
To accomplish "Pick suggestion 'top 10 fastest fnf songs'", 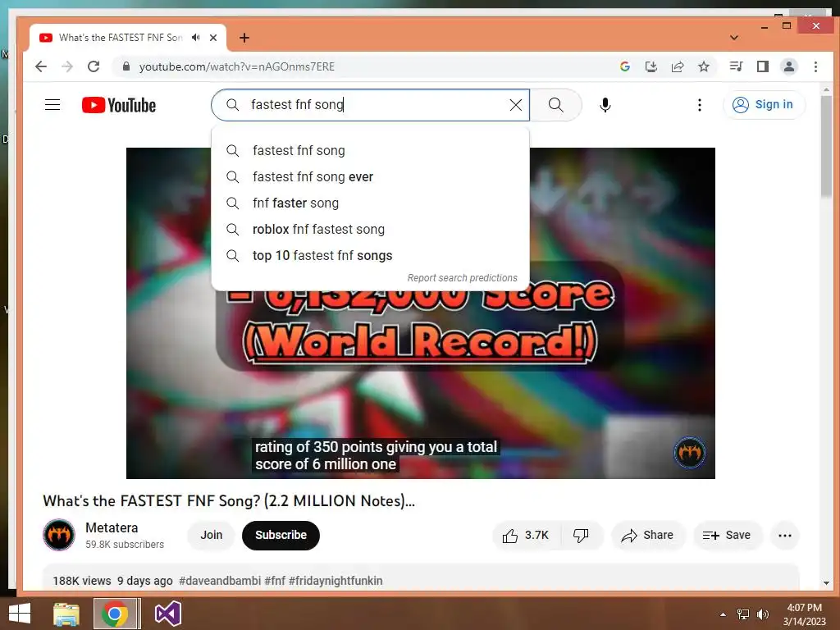I will click(x=370, y=256).
